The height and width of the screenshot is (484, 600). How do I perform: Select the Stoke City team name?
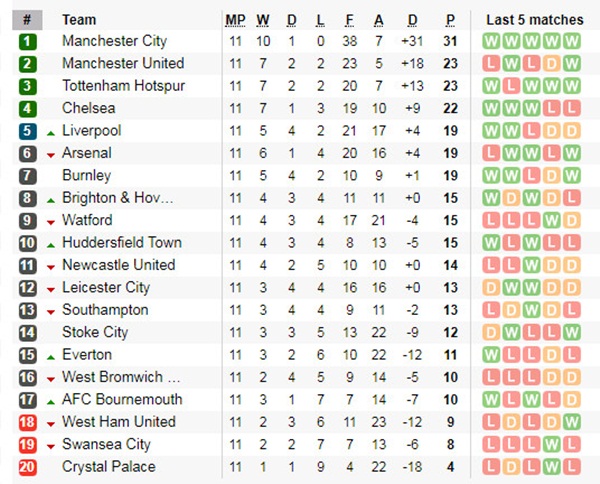tap(95, 332)
